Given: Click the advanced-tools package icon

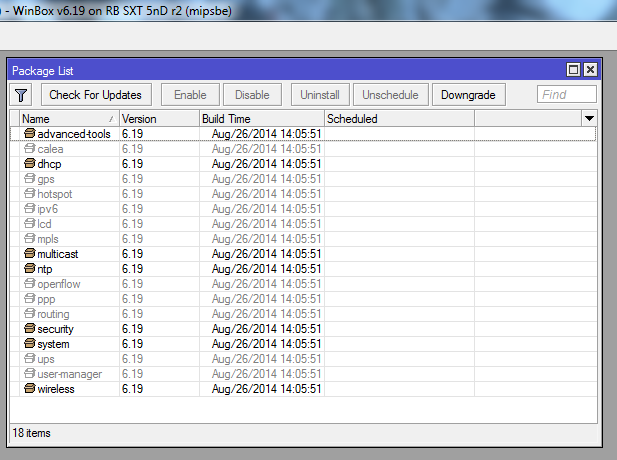Looking at the screenshot, I should (x=30, y=133).
